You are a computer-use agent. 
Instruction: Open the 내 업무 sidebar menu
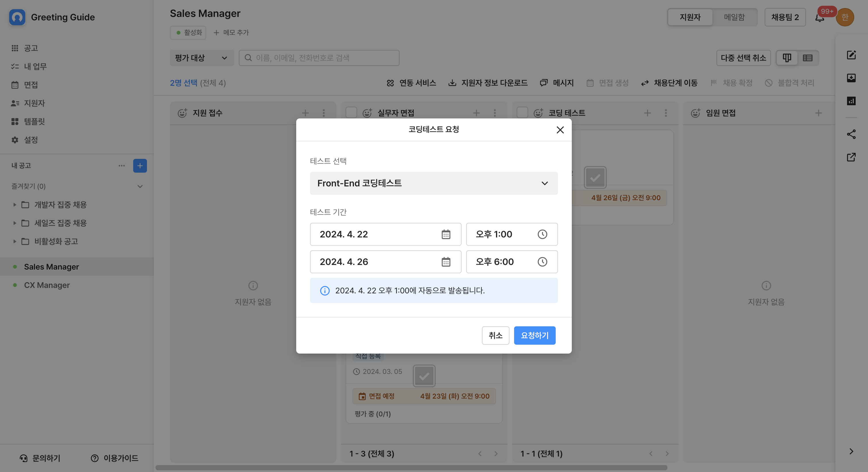point(29,67)
